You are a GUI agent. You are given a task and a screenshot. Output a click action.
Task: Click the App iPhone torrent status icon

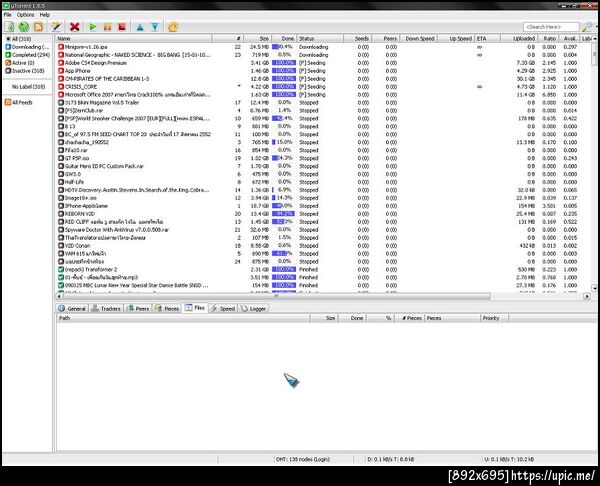coord(61,71)
